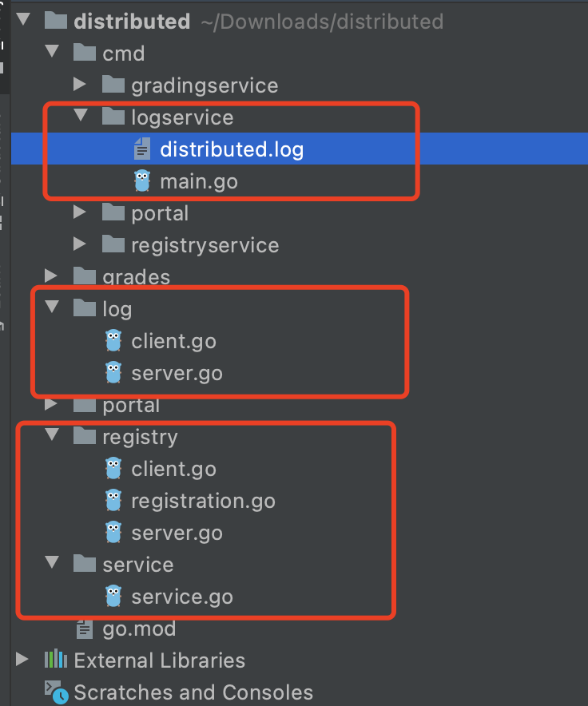Viewport: 588px width, 706px height.
Task: Expand the registryservice folder
Action: (x=78, y=244)
